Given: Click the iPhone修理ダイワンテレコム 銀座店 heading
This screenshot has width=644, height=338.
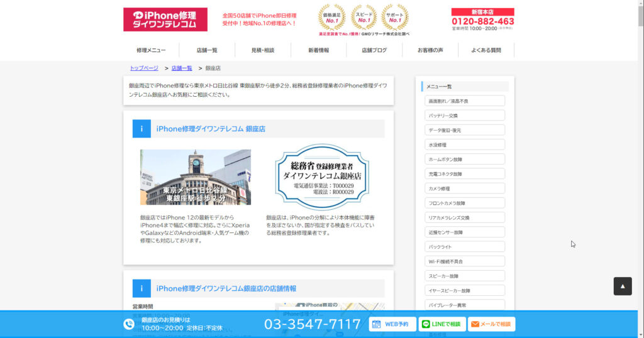Looking at the screenshot, I should [x=211, y=129].
